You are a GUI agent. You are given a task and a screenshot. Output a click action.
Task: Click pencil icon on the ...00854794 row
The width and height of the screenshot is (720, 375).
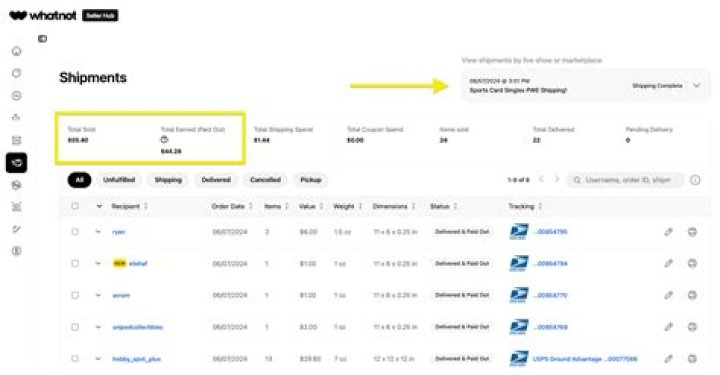pyautogui.click(x=669, y=263)
